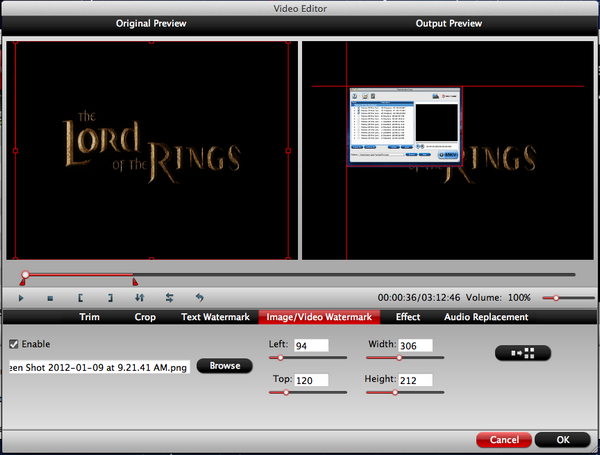Set trim end bracket marker
The width and height of the screenshot is (600, 455).
pos(110,298)
